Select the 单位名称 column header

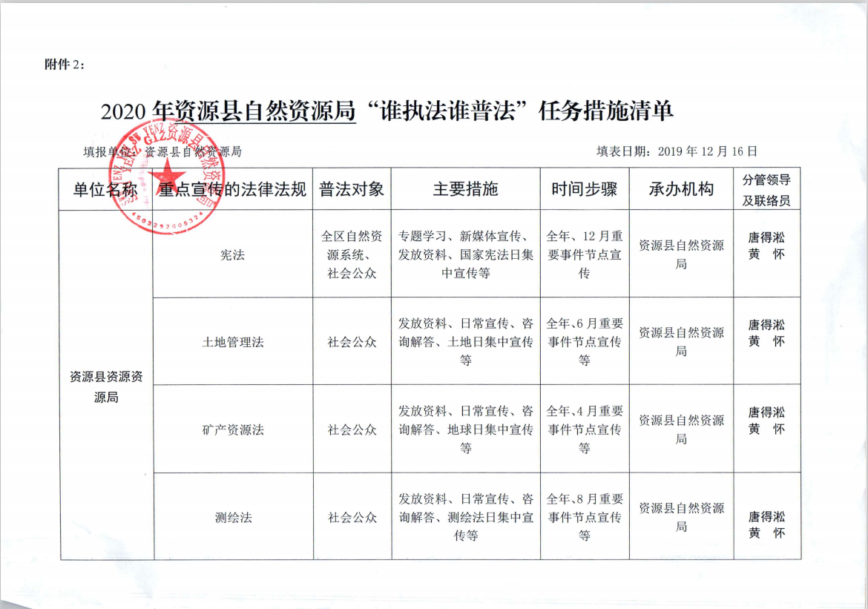pyautogui.click(x=105, y=189)
